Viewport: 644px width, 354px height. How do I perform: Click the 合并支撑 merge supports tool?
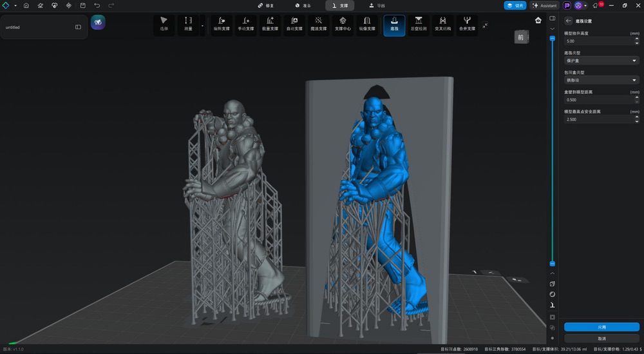tap(467, 24)
